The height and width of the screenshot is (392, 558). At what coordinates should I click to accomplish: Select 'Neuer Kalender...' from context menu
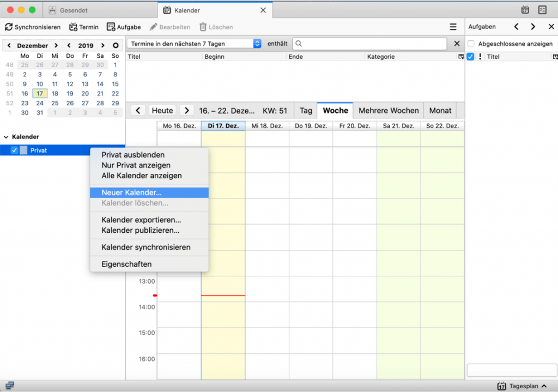[x=131, y=192]
